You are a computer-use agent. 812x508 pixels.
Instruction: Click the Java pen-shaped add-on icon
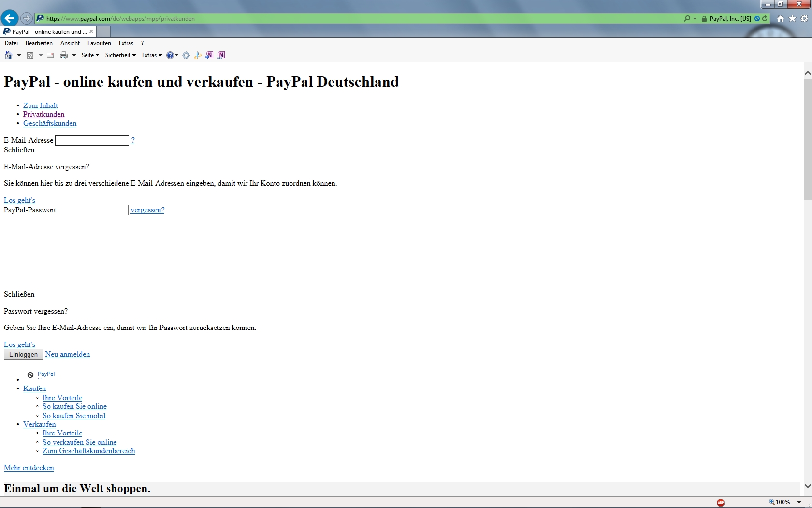click(x=198, y=55)
